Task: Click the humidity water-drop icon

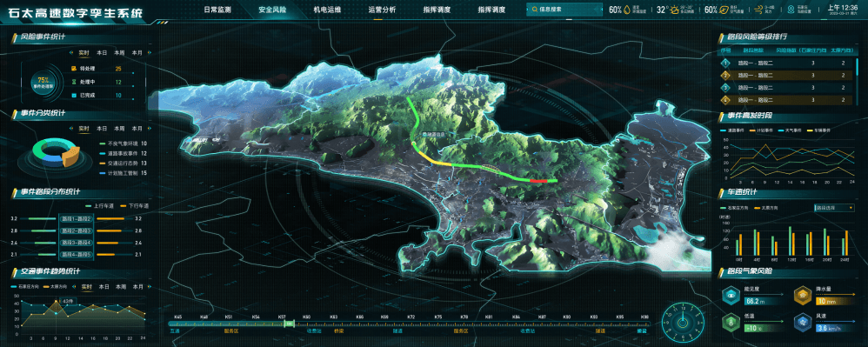Action: click(x=626, y=10)
